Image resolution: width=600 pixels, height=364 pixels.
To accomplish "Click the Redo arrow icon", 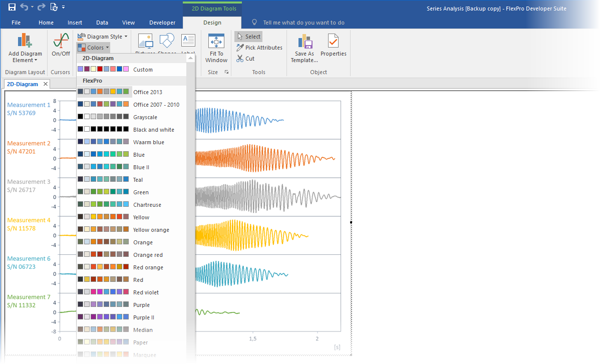I will click(42, 7).
